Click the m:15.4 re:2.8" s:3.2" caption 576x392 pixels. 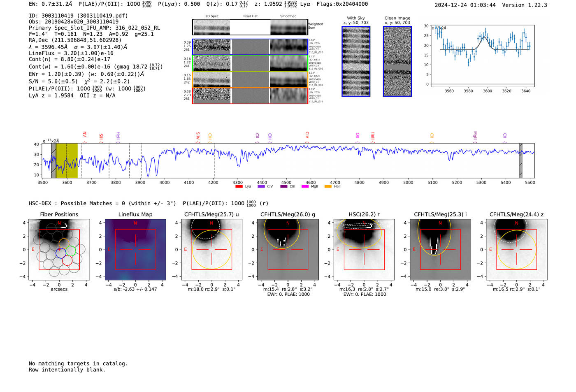click(288, 289)
